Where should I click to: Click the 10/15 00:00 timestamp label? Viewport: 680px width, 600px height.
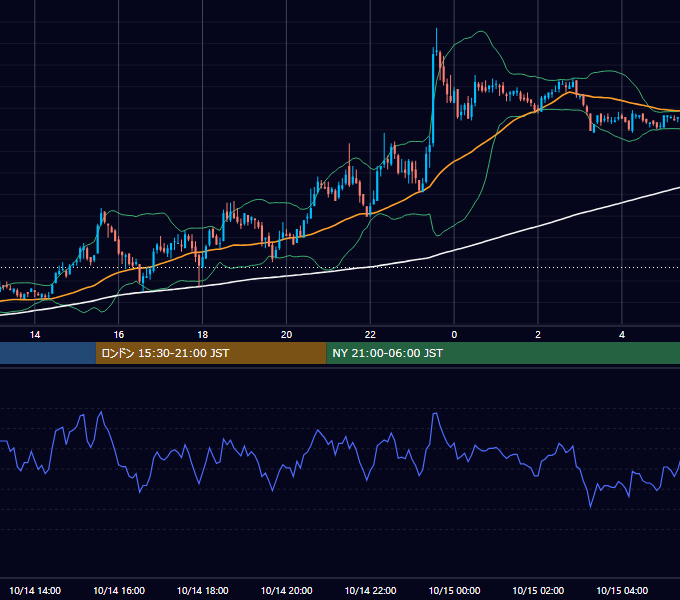pyautogui.click(x=454, y=590)
